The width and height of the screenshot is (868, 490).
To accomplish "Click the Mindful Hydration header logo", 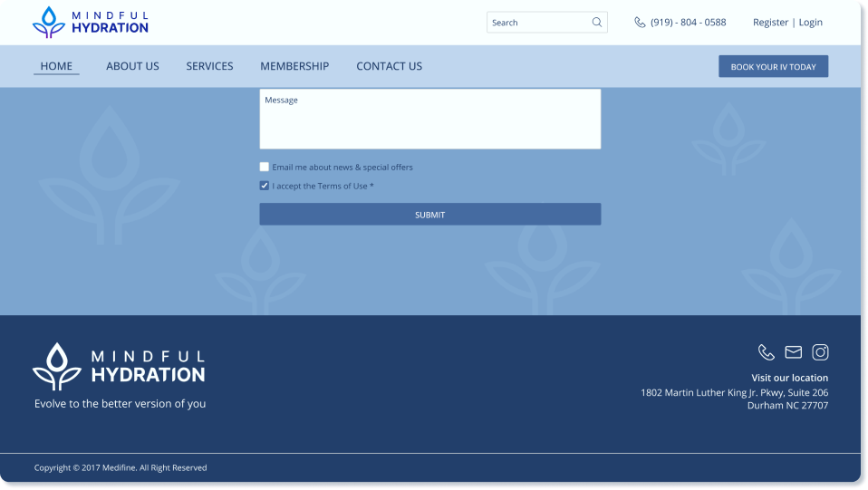I will coord(91,22).
